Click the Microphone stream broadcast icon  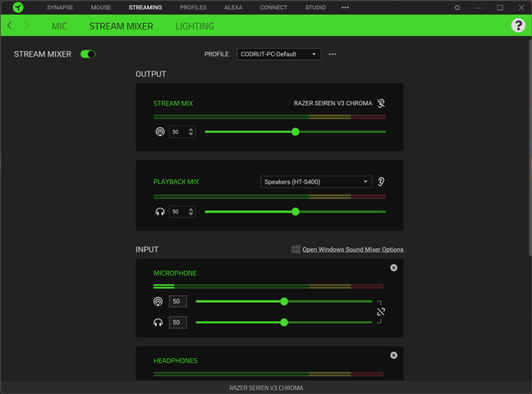[x=158, y=301]
